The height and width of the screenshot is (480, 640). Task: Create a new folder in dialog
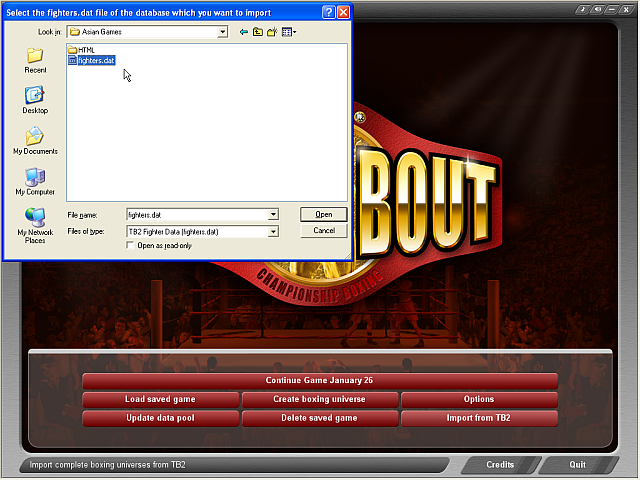pos(272,32)
